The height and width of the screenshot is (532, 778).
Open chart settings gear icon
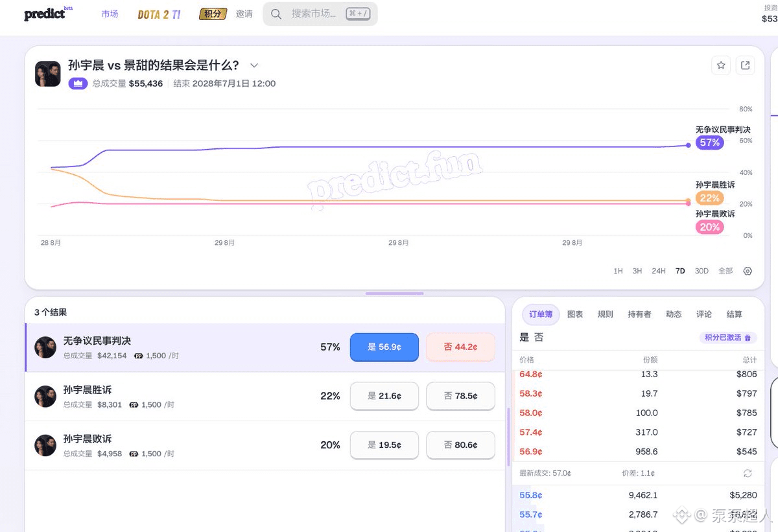[748, 271]
